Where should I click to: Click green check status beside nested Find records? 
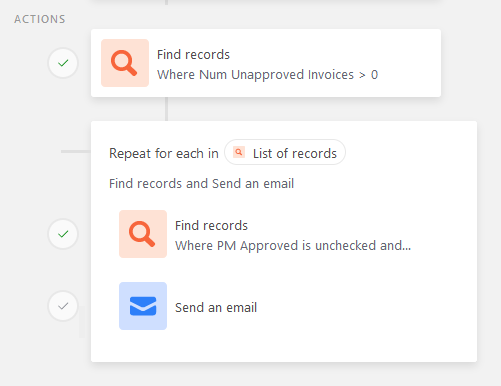(63, 234)
